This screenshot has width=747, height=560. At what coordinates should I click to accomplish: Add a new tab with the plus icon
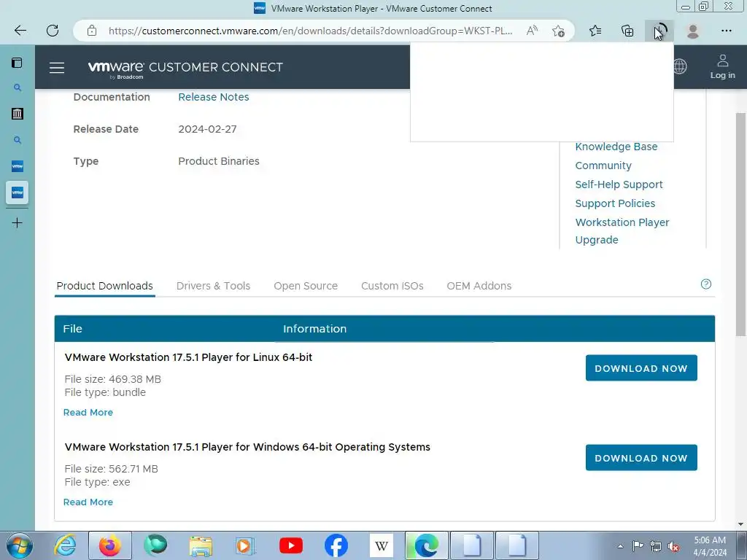coord(18,223)
